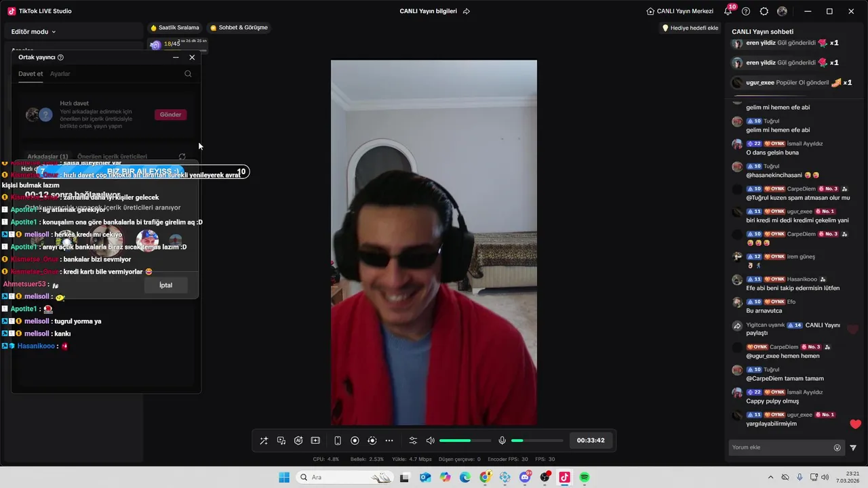Switch to the Davet et tab
This screenshot has height=488, width=868.
click(x=31, y=74)
